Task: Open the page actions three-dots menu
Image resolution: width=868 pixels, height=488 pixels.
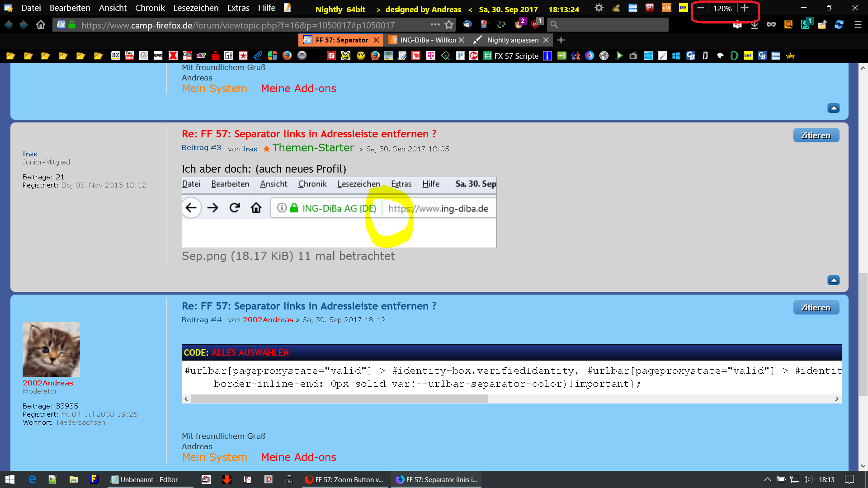Action: coord(435,25)
